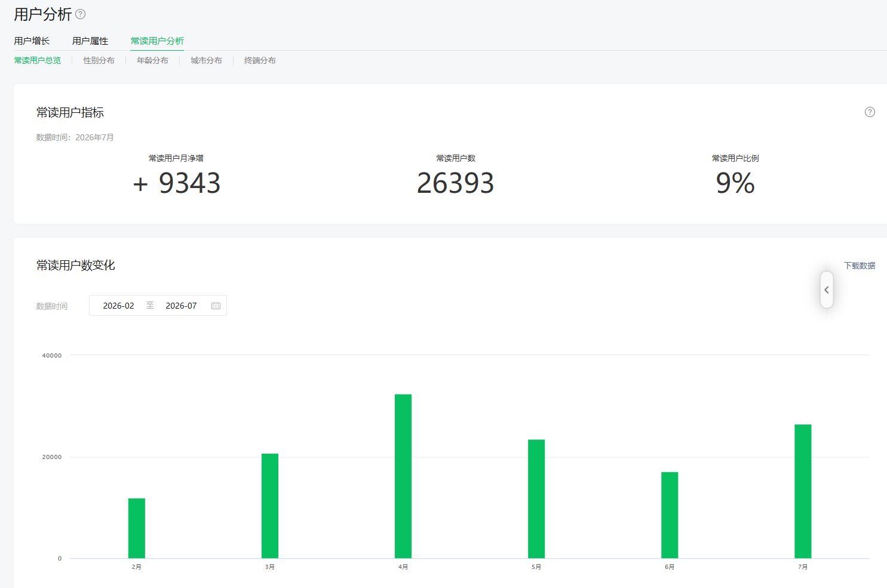
Task: Click the 7月 bar in chart
Action: tap(803, 491)
